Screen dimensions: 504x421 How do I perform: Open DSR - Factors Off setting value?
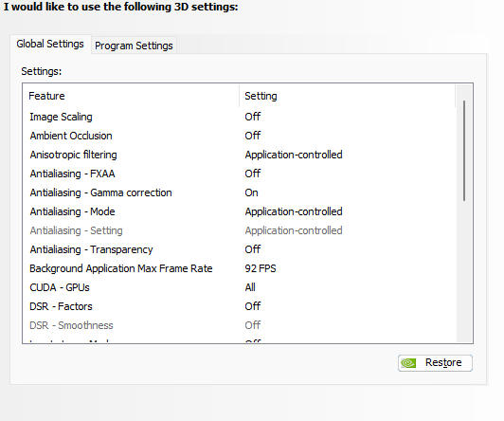(x=253, y=306)
